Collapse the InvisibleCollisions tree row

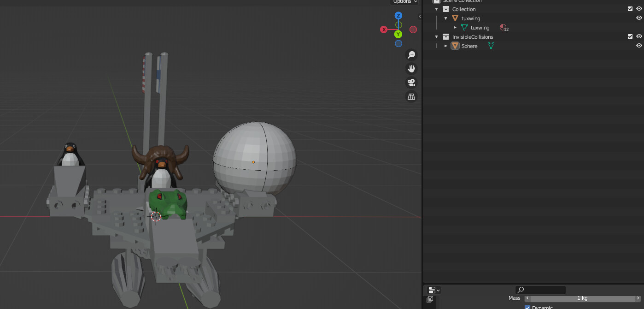click(437, 37)
